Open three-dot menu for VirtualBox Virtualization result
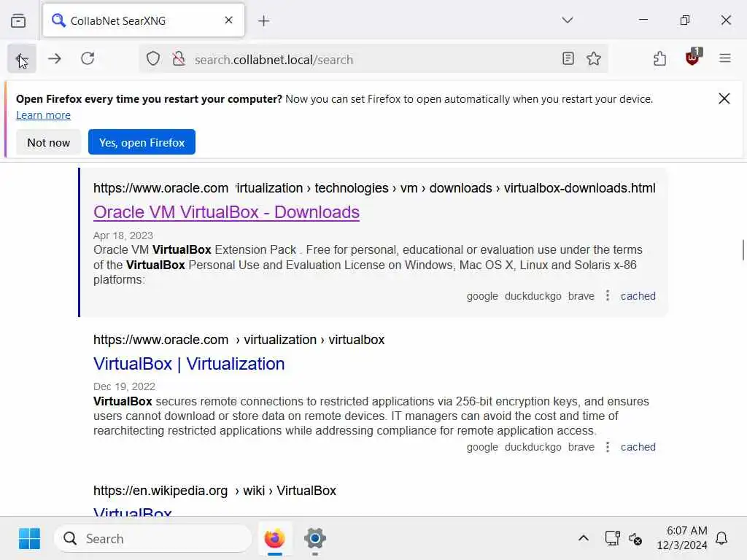 coord(608,447)
